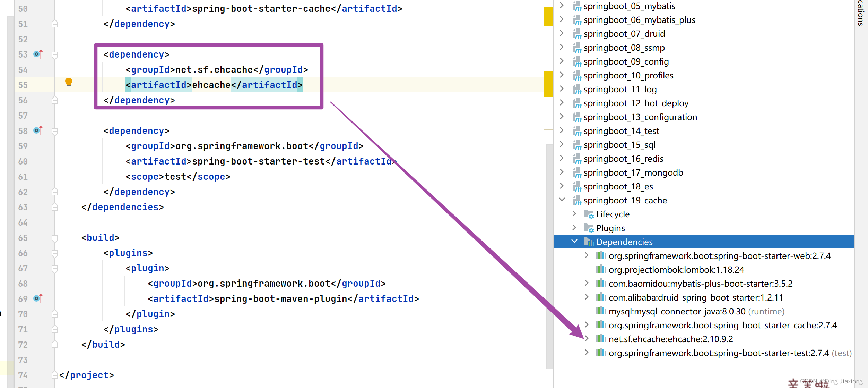Image resolution: width=868 pixels, height=388 pixels.
Task: Click library icon of mysql-connector-java dependency
Action: click(601, 311)
